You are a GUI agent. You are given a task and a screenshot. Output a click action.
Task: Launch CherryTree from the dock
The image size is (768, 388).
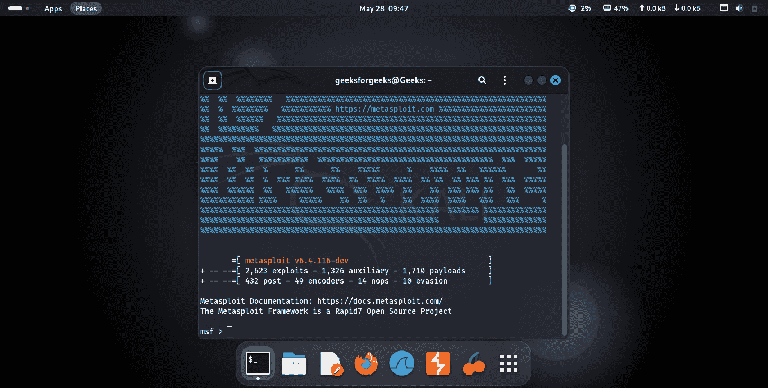click(473, 365)
